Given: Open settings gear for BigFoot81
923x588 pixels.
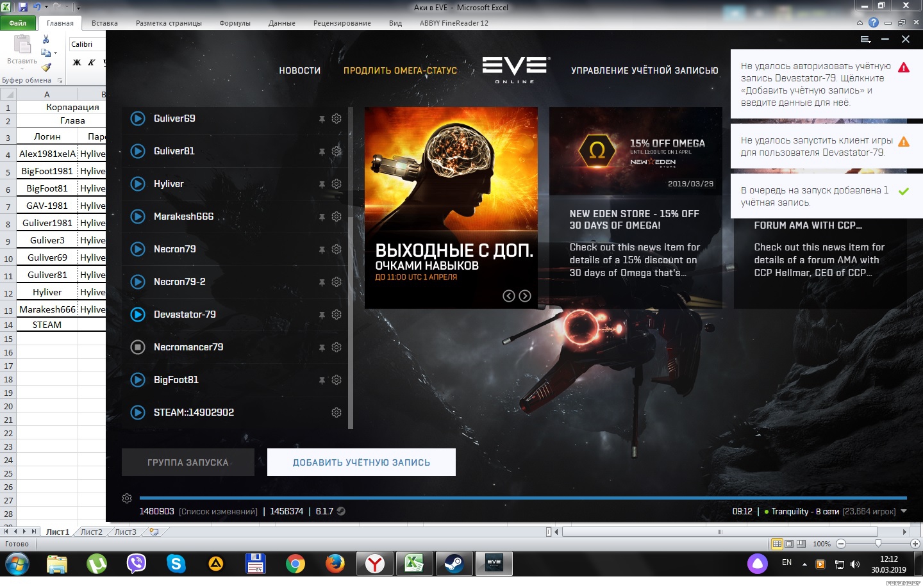Looking at the screenshot, I should (x=337, y=380).
